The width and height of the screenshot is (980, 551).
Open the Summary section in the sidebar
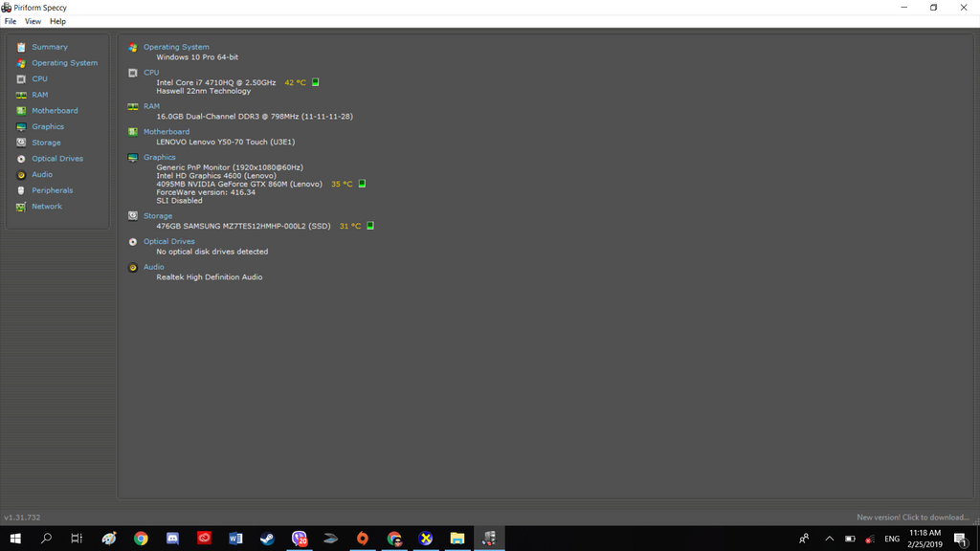[50, 47]
